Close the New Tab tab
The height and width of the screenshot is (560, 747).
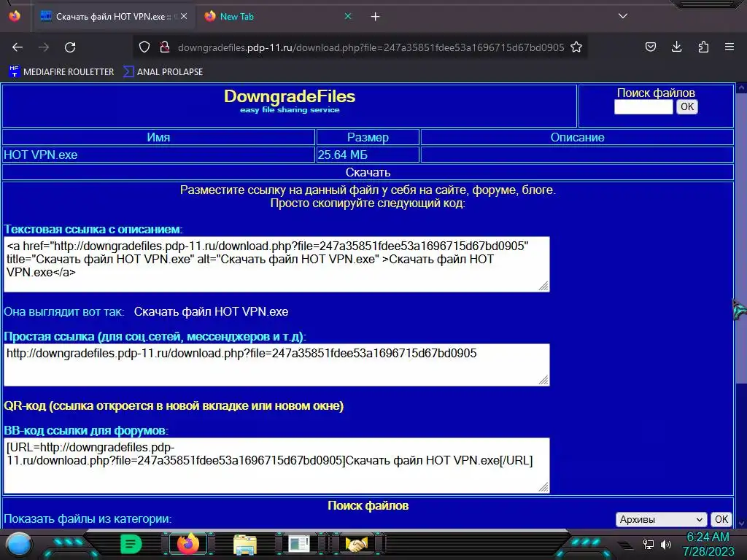pyautogui.click(x=348, y=16)
